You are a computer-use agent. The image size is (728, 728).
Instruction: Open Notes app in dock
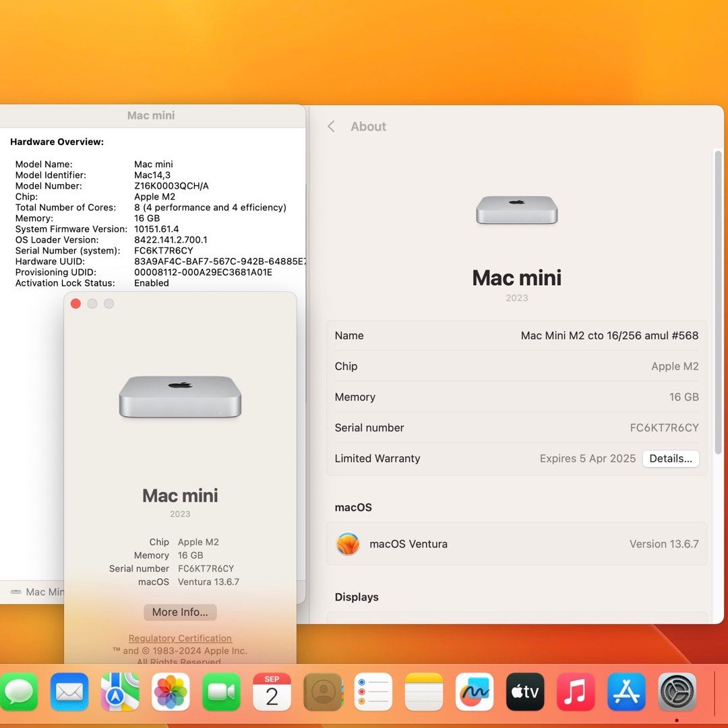424,692
